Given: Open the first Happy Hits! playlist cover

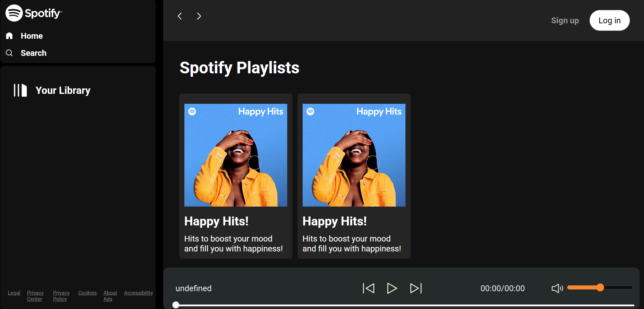Looking at the screenshot, I should click(236, 155).
